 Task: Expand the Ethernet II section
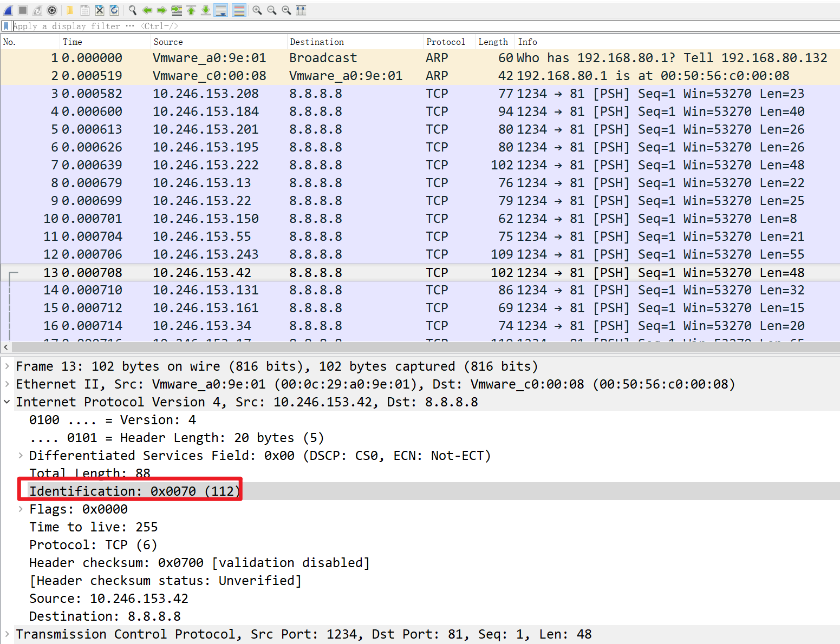pos(7,384)
